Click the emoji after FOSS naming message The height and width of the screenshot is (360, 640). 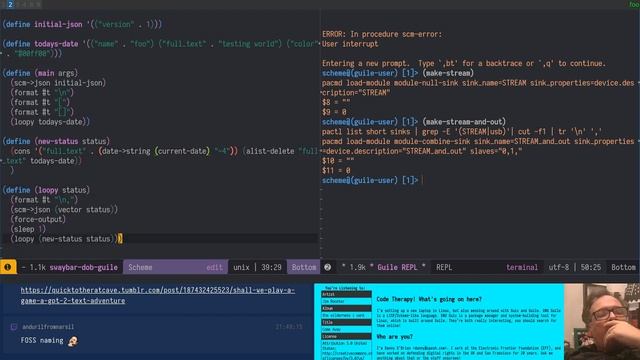[x=73, y=341]
